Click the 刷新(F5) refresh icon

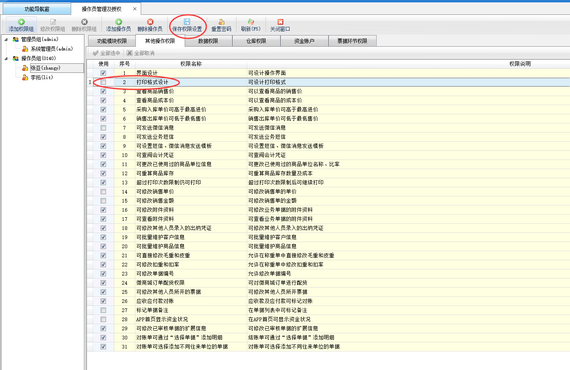(x=251, y=22)
